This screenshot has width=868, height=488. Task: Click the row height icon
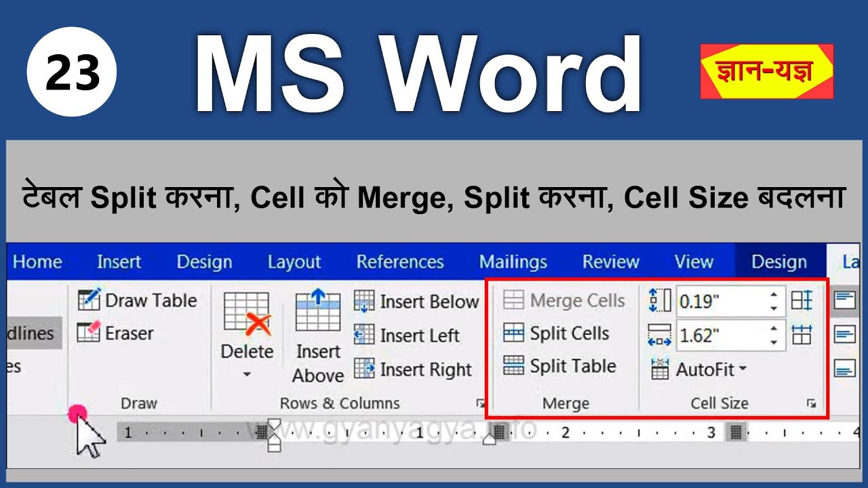pos(659,300)
